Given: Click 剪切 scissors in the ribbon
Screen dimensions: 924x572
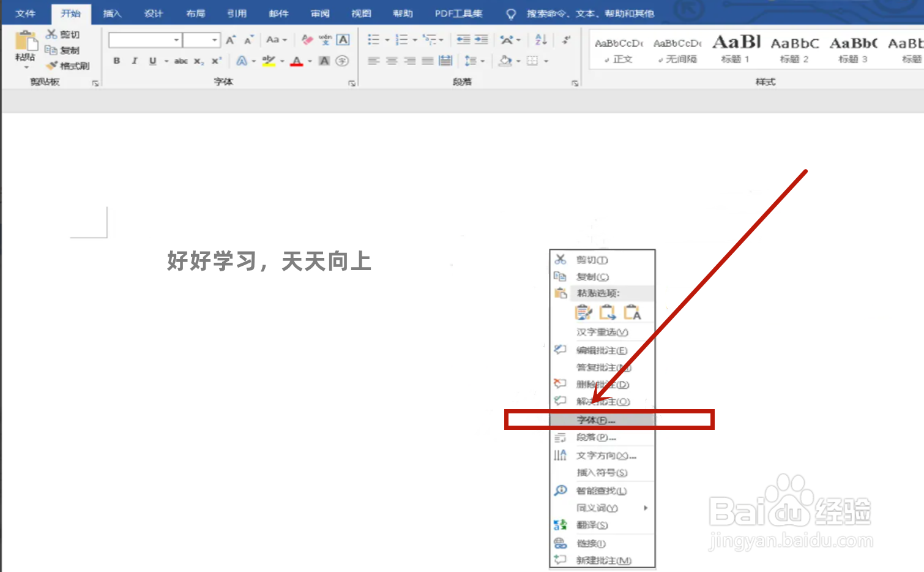Looking at the screenshot, I should point(62,34).
